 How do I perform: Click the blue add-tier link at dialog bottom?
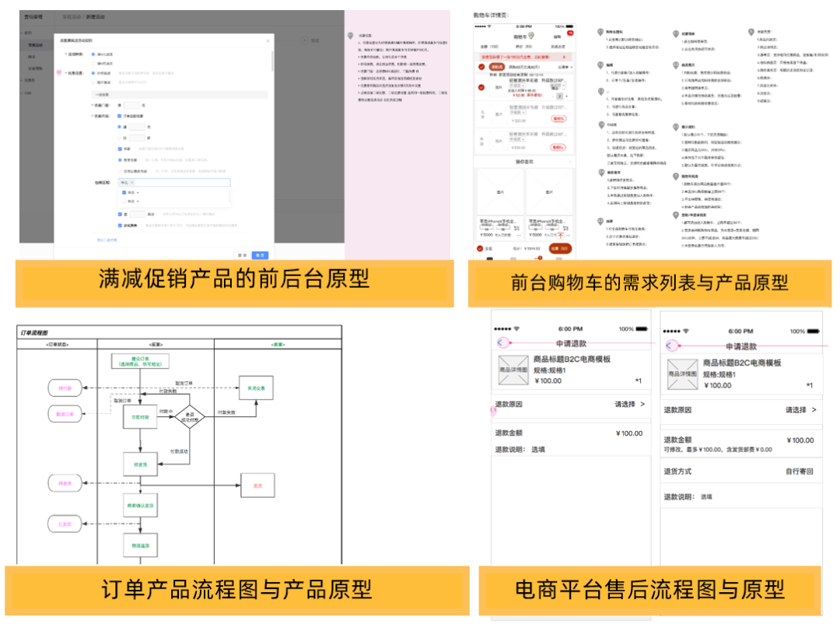pos(107,240)
